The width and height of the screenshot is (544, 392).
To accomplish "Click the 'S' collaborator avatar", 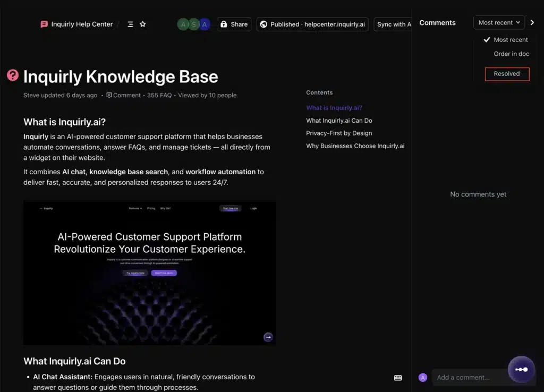I will (194, 24).
